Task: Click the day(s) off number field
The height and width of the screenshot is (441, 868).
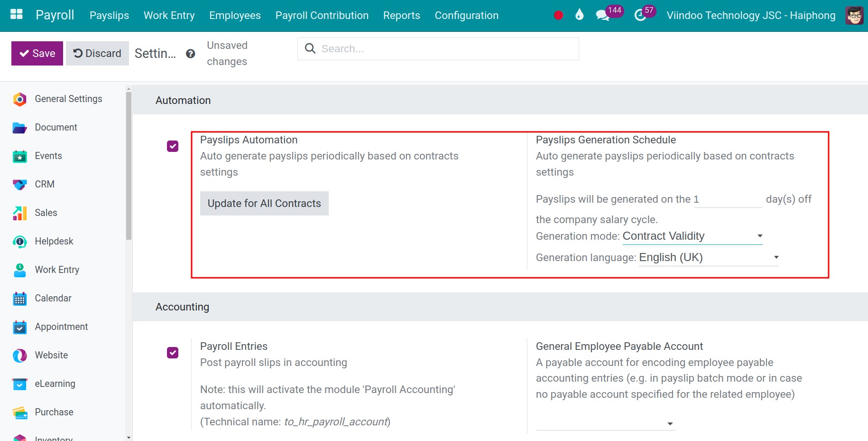Action: (x=728, y=199)
